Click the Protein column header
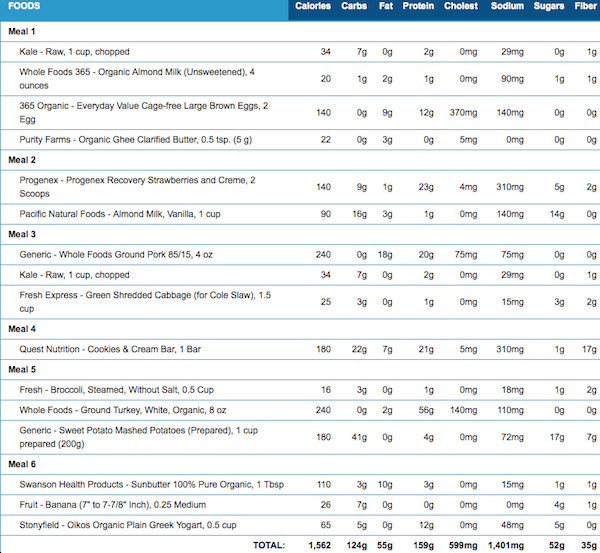 (418, 6)
